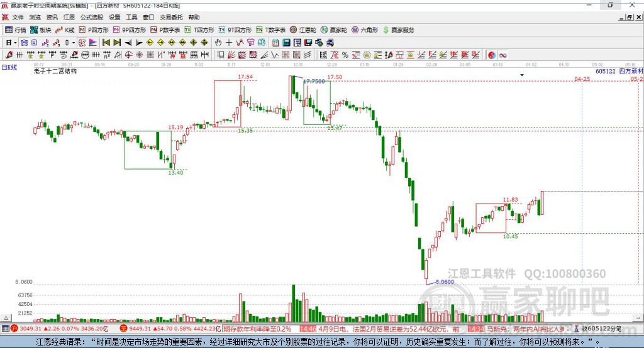
Task: Select the hand pan tool
Action: 218,43
